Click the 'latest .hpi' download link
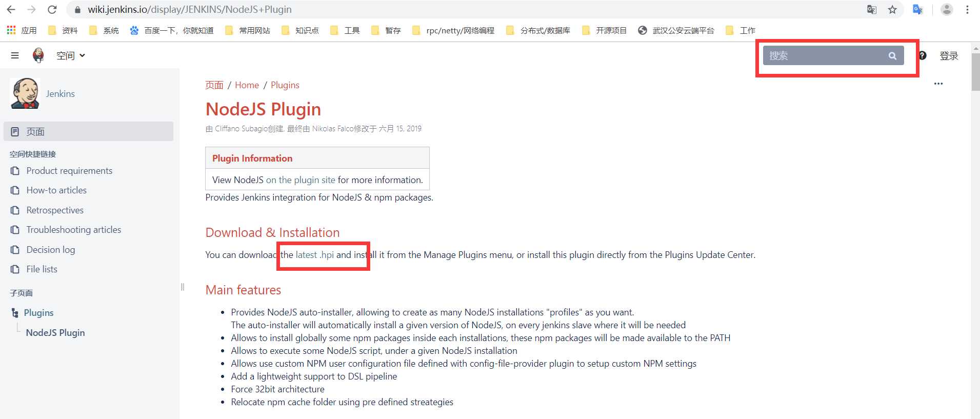 pyautogui.click(x=315, y=255)
